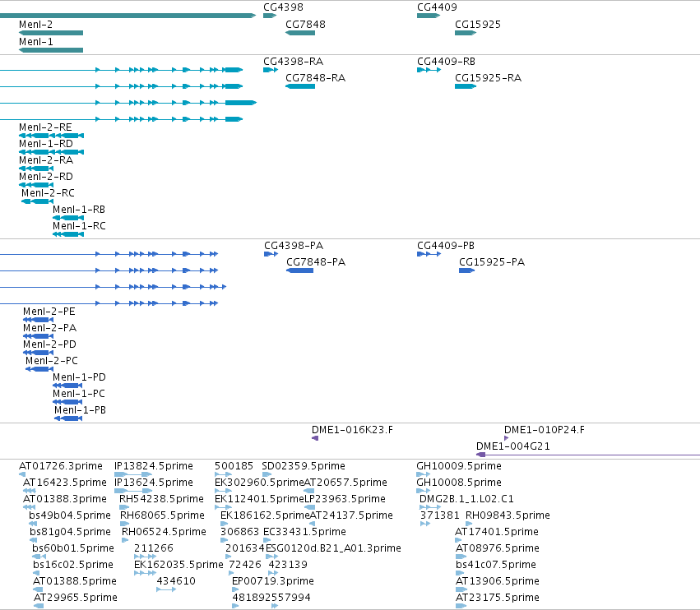Open the IP13824.5prime EST label
Viewport: 700px width, 610px height.
coord(154,466)
